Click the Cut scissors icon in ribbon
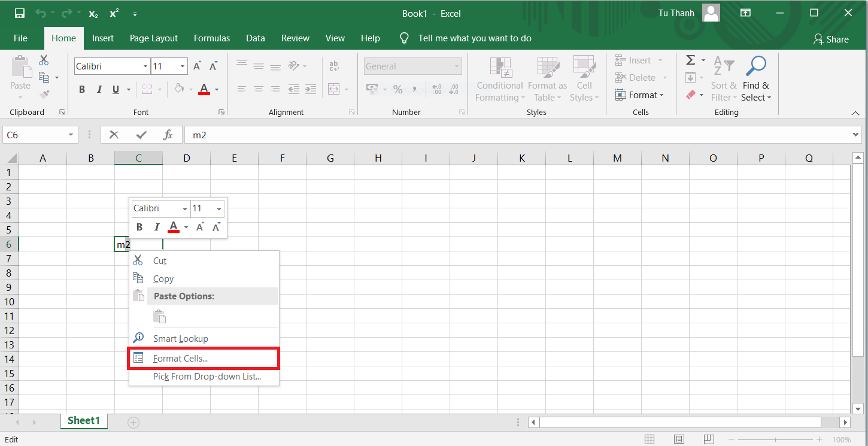The image size is (868, 446). click(x=44, y=60)
